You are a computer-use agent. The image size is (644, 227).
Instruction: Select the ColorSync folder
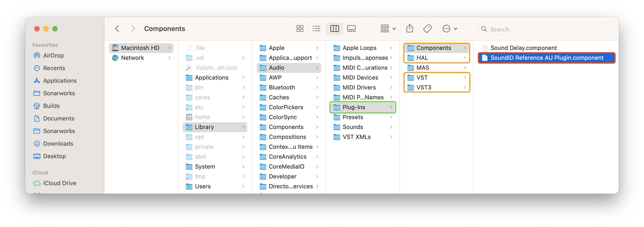pyautogui.click(x=289, y=117)
